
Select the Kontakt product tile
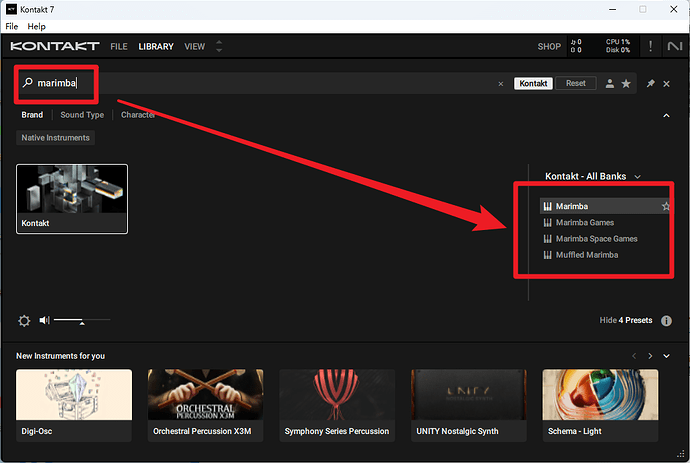[72, 199]
